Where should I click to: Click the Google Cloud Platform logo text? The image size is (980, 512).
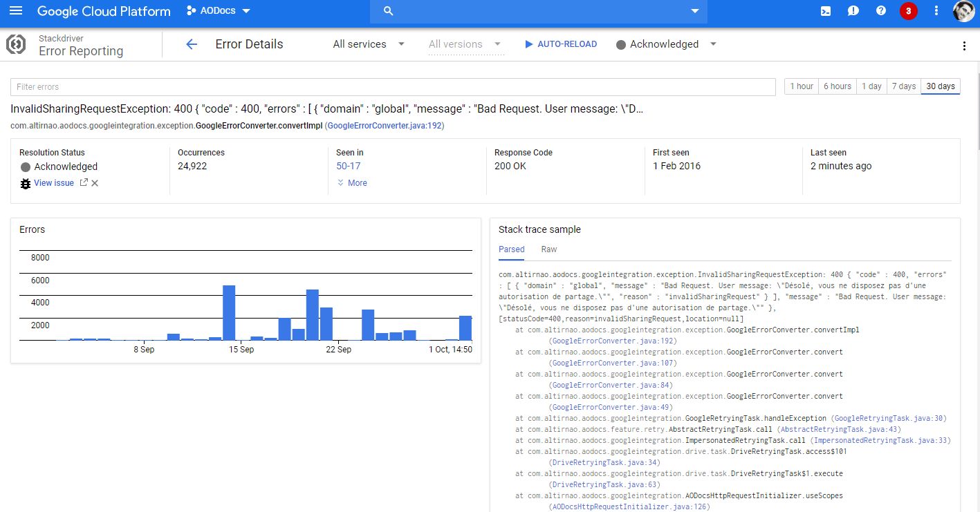click(104, 11)
